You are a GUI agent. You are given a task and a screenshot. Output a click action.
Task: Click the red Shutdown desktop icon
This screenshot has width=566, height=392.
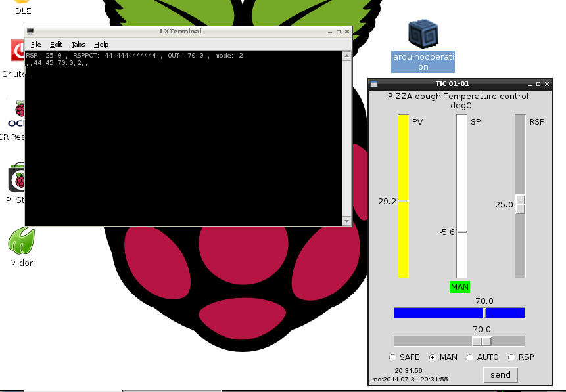[18, 51]
